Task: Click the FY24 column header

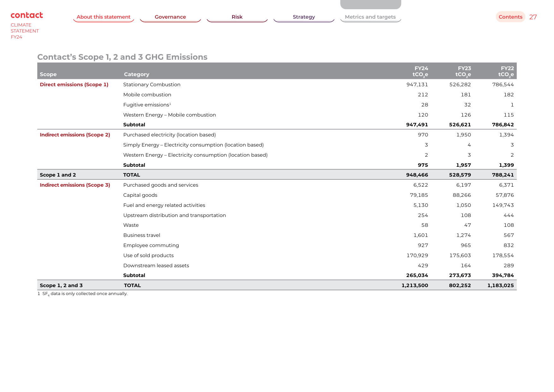Action: [x=420, y=71]
